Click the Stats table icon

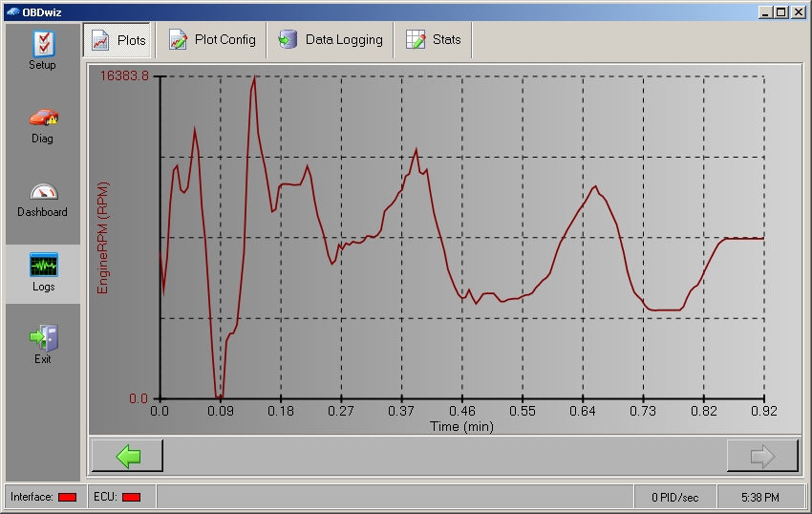416,40
